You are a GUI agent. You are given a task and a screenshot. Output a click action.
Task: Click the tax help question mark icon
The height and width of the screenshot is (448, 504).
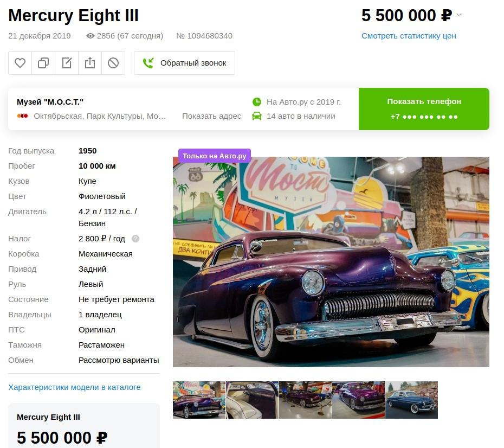(x=135, y=239)
